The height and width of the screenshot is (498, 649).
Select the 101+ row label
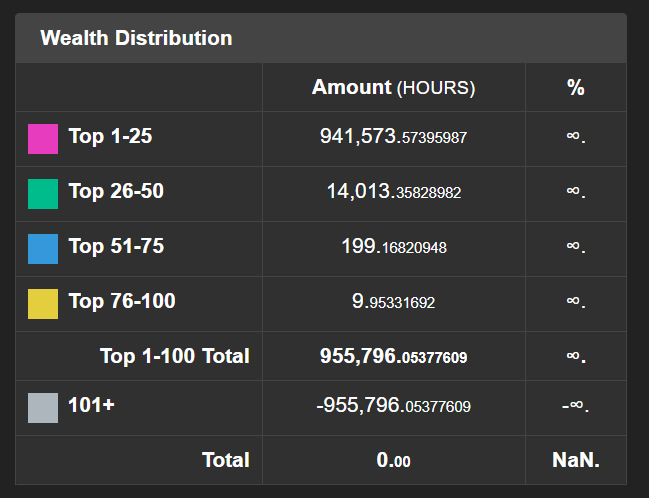91,405
